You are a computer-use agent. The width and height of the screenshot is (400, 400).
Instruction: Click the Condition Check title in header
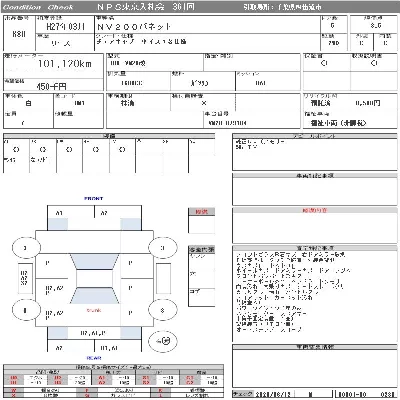(38, 7)
